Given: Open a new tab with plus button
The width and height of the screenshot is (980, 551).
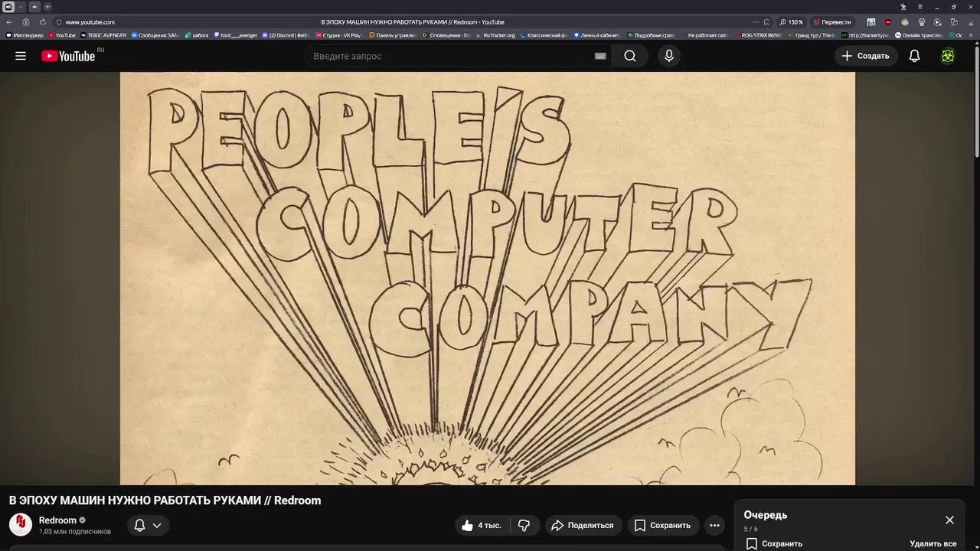Looking at the screenshot, I should 47,7.
